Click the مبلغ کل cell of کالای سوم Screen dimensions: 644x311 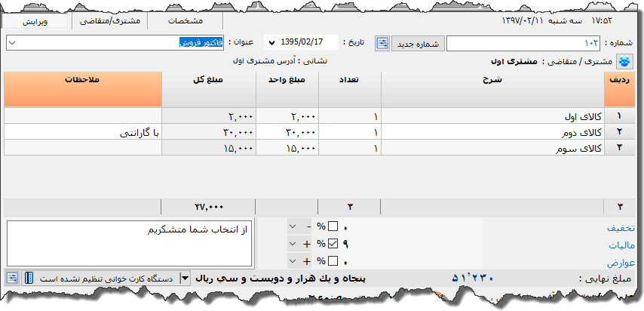[x=209, y=148]
